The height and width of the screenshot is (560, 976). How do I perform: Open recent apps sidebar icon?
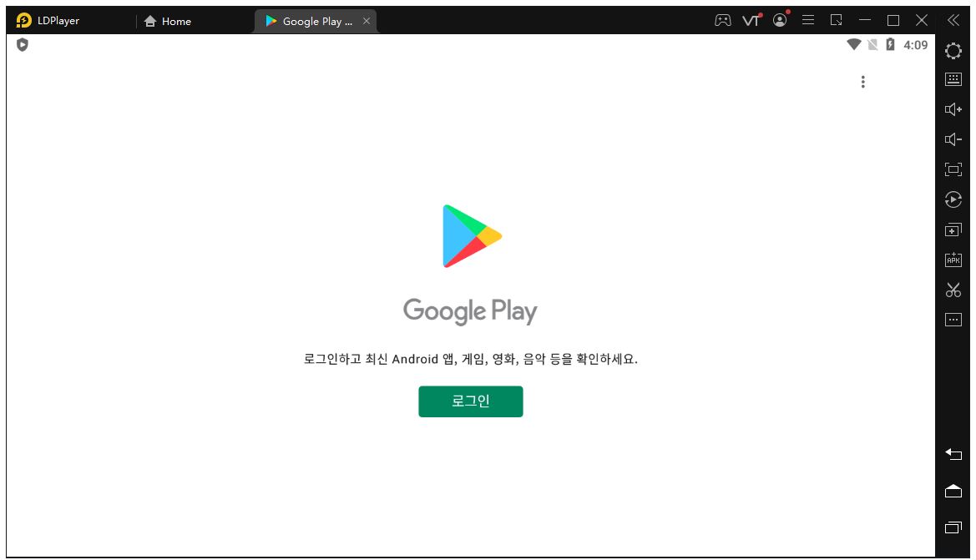[x=953, y=527]
